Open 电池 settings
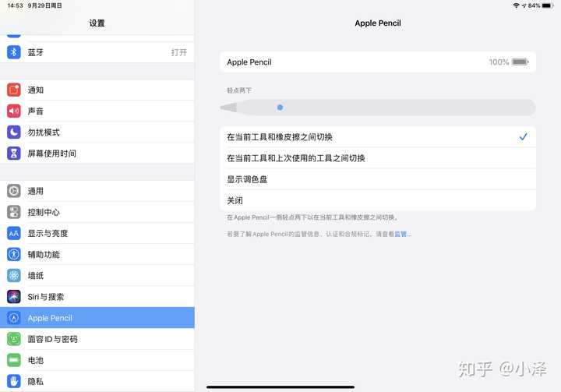 point(97,360)
